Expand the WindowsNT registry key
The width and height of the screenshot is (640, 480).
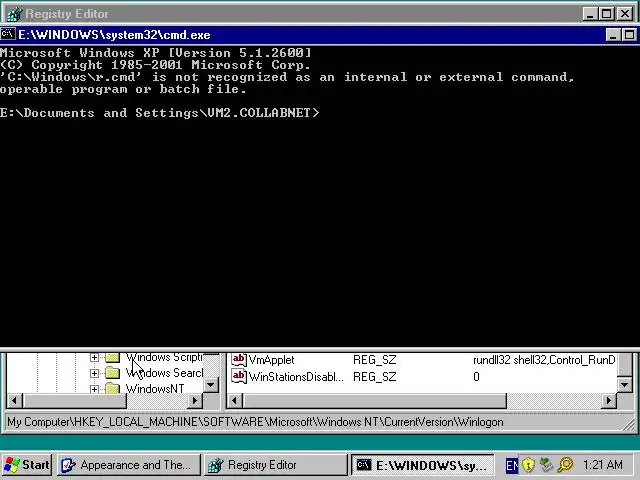(x=94, y=389)
